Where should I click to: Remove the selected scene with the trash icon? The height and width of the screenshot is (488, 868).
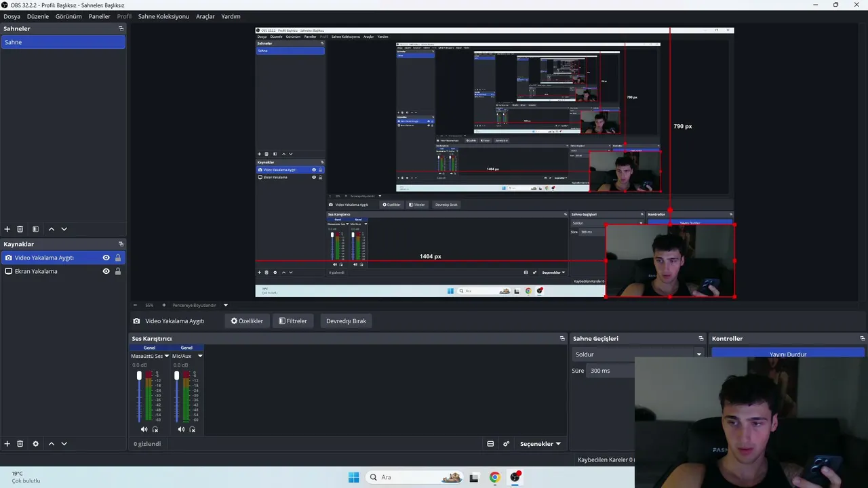coord(20,229)
